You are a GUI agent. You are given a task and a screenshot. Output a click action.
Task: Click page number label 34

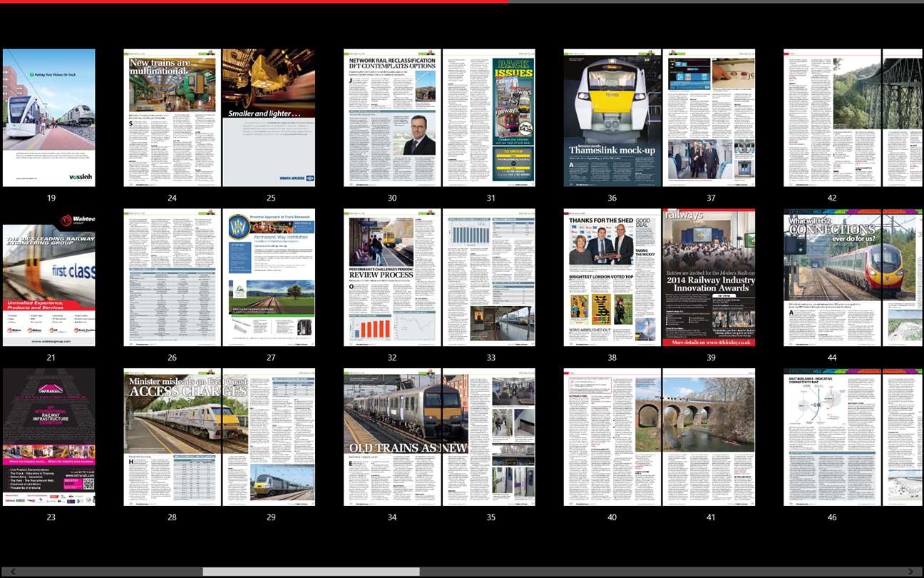(392, 517)
